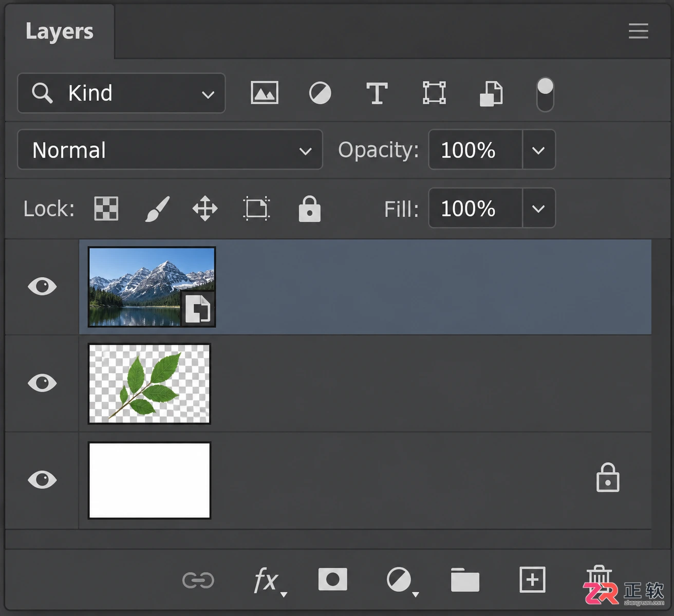The image size is (674, 616).
Task: Toggle layer filtering switch
Action: 545,95
